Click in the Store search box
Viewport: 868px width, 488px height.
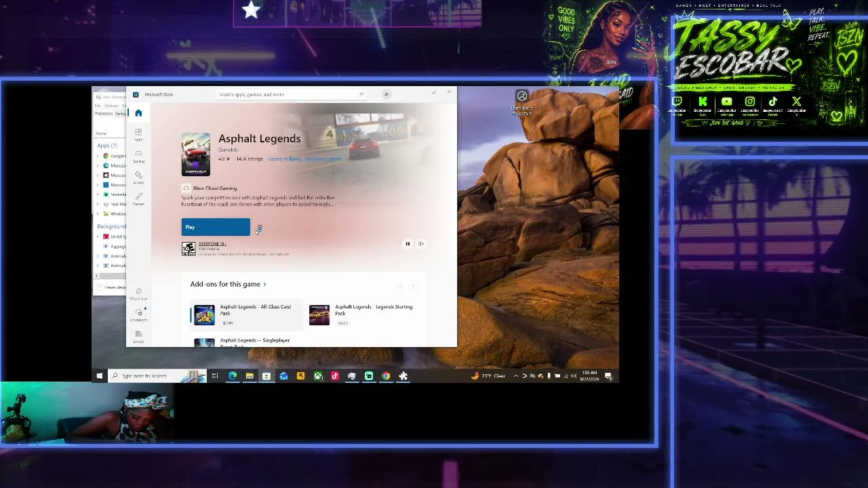292,94
